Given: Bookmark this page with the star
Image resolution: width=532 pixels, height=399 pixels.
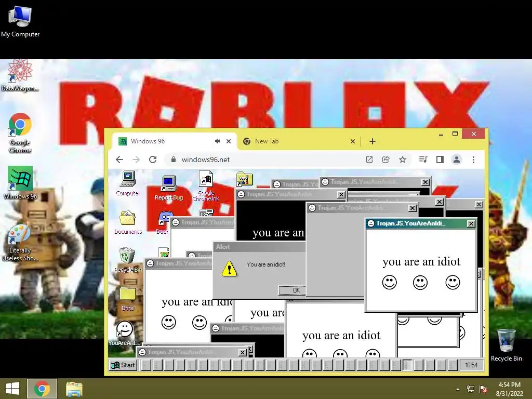Looking at the screenshot, I should (403, 159).
